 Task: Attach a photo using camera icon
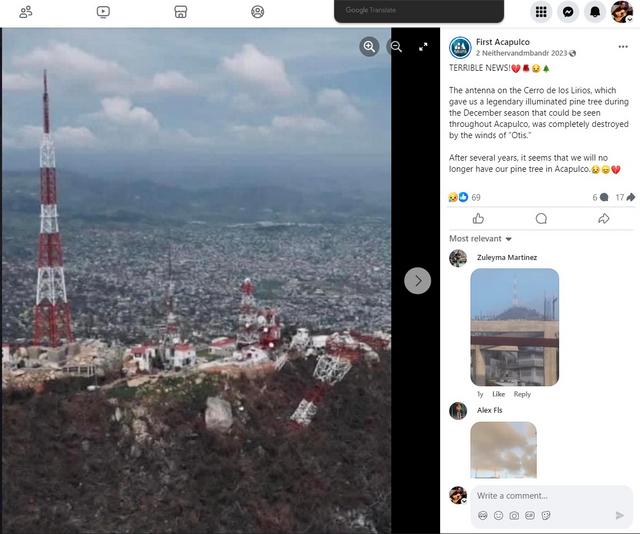point(514,515)
